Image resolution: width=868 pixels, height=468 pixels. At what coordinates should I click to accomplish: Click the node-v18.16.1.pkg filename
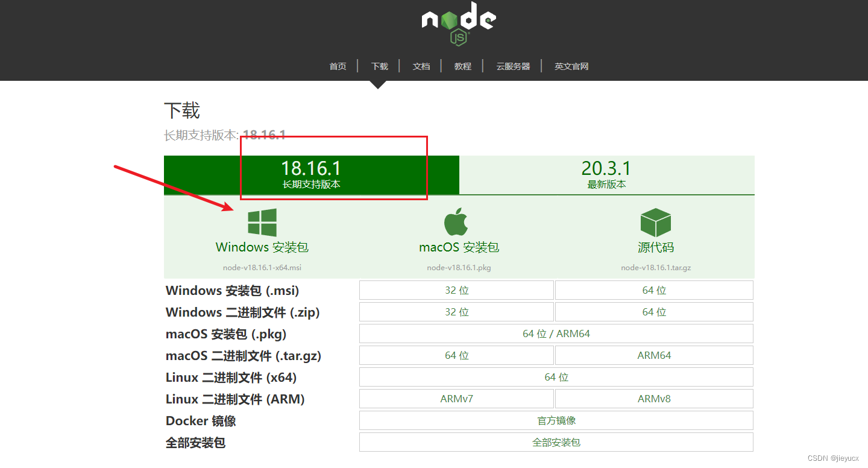tap(459, 268)
